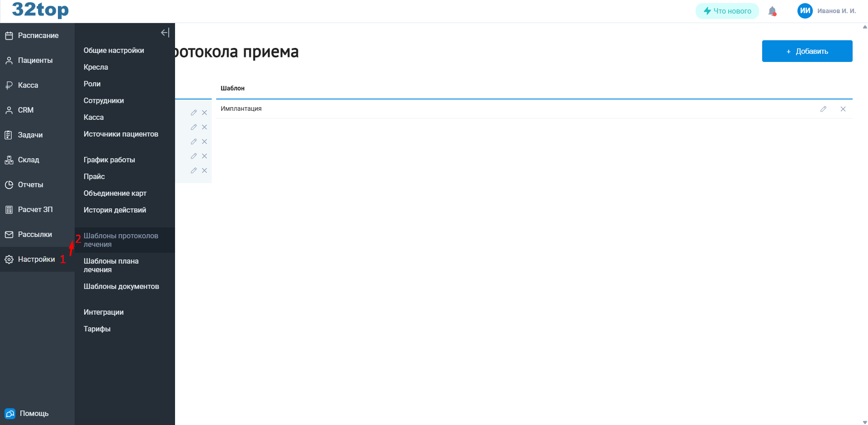
Task: Go to the CRM section
Action: (26, 110)
